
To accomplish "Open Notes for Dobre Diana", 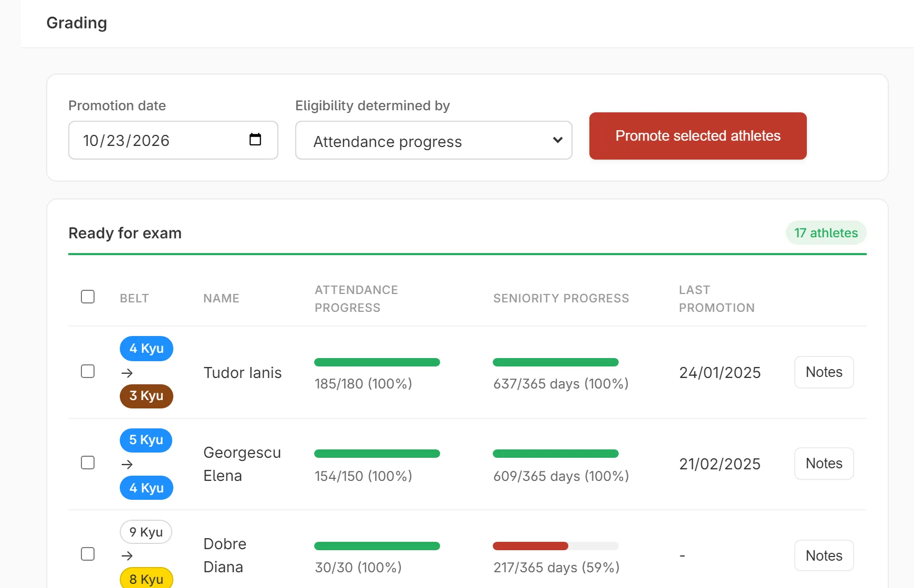I will (824, 555).
